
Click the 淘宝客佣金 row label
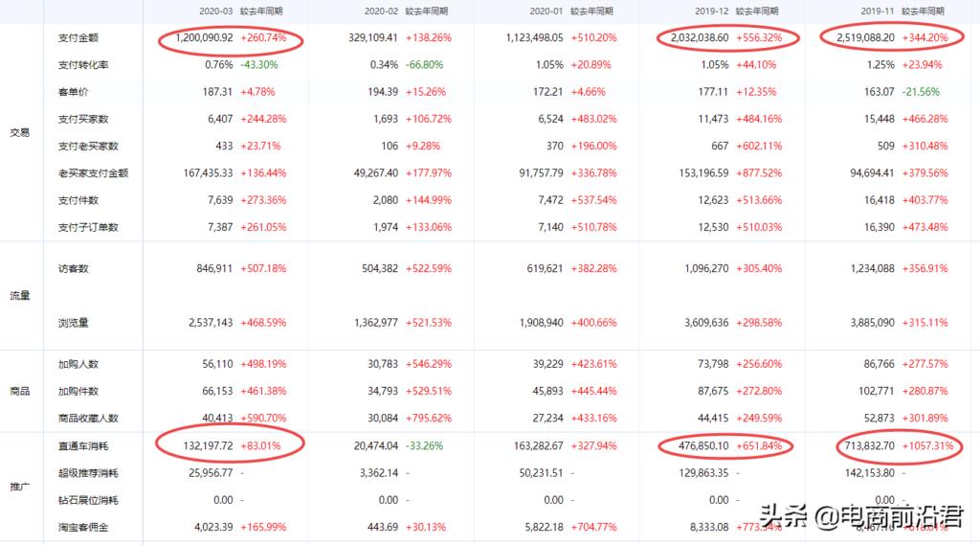pyautogui.click(x=85, y=526)
